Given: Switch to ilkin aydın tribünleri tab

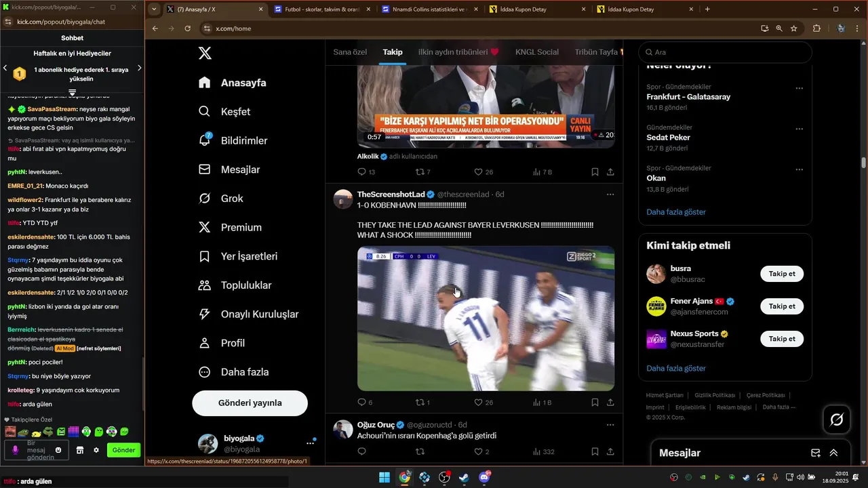Looking at the screenshot, I should [x=458, y=52].
